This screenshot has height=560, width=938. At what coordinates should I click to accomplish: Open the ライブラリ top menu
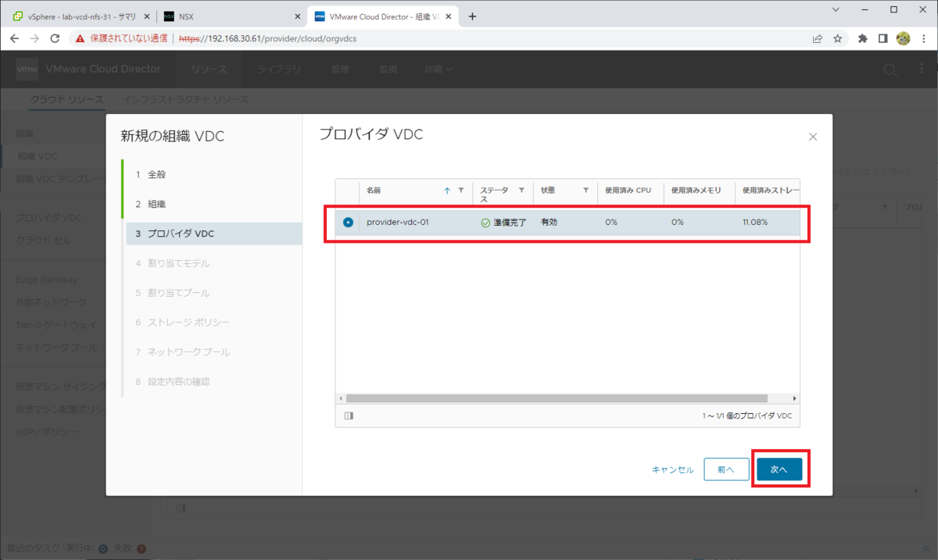point(279,70)
